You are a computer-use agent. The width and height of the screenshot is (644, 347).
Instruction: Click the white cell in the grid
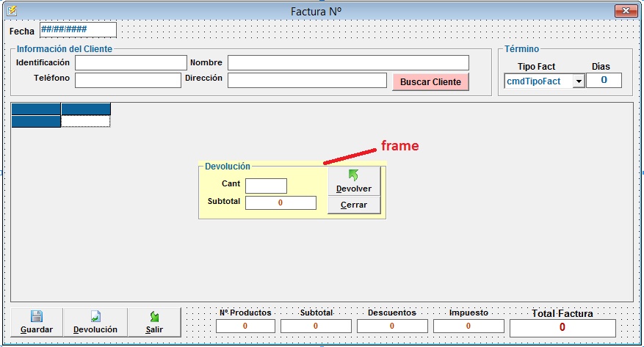pos(85,122)
